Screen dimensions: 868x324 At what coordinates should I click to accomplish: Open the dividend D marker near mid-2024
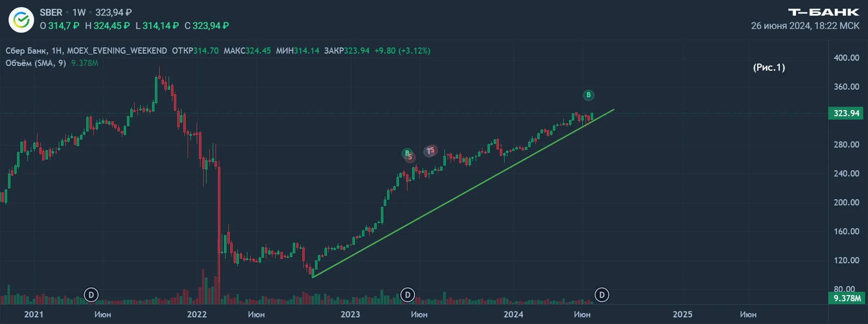[x=602, y=295]
